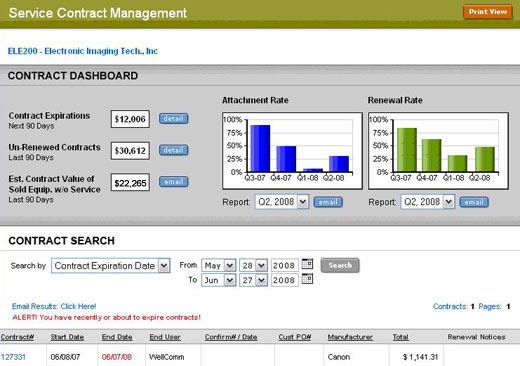Click the WellComm end user cell

click(167, 357)
